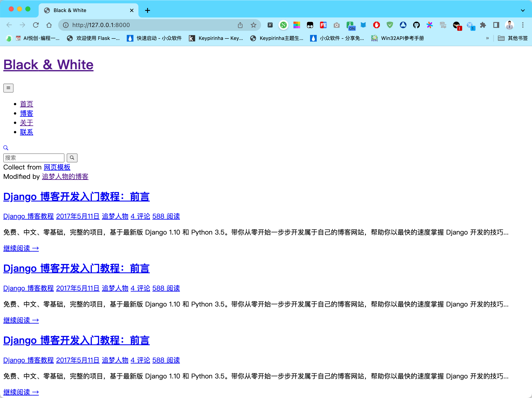Viewport: 532px width, 398px height.
Task: Open the red FE extension
Action: pyautogui.click(x=323, y=25)
